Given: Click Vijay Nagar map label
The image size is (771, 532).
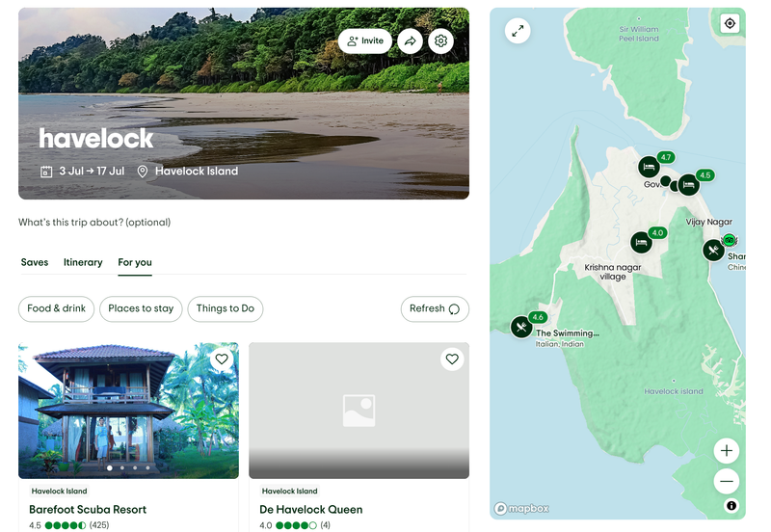Looking at the screenshot, I should 709,222.
